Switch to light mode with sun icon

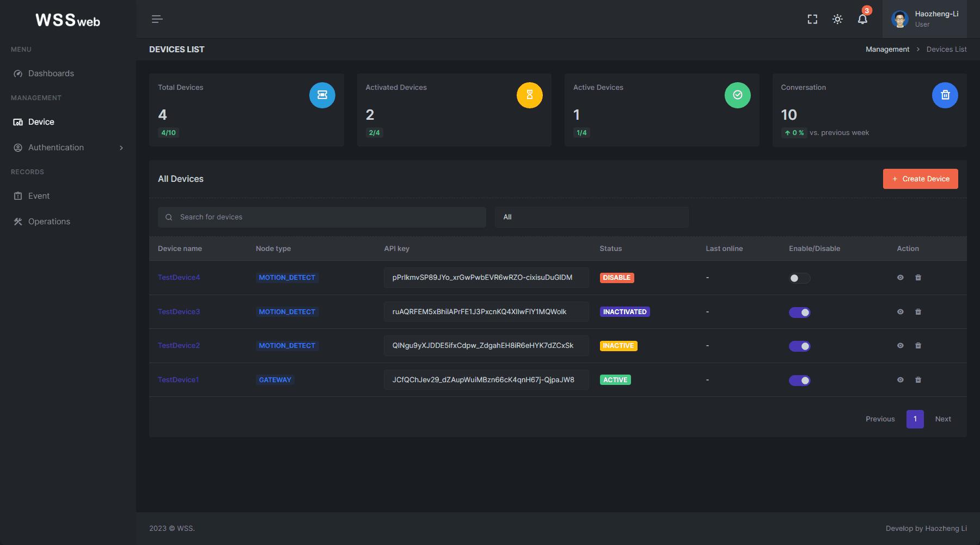click(837, 19)
